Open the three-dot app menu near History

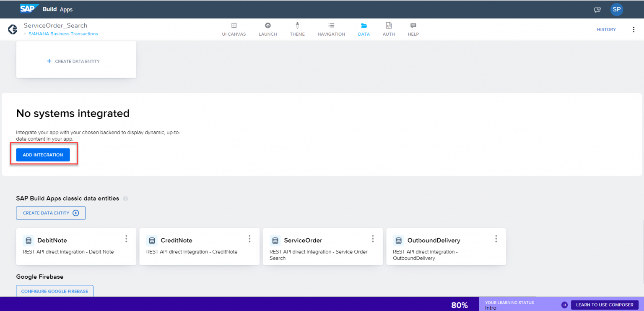(x=634, y=29)
